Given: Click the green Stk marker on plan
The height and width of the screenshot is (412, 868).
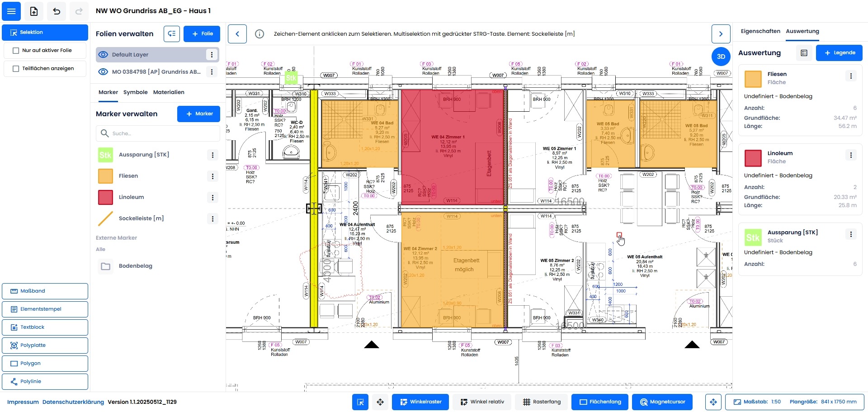Looking at the screenshot, I should (x=291, y=78).
